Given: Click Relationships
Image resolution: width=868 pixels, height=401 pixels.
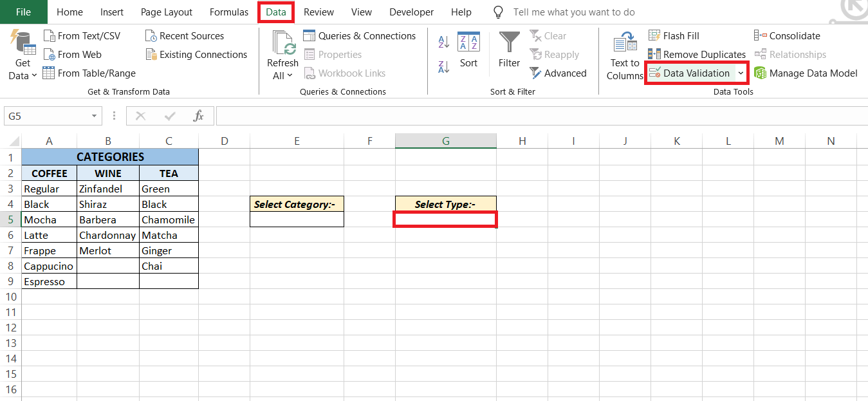Looking at the screenshot, I should pos(790,55).
